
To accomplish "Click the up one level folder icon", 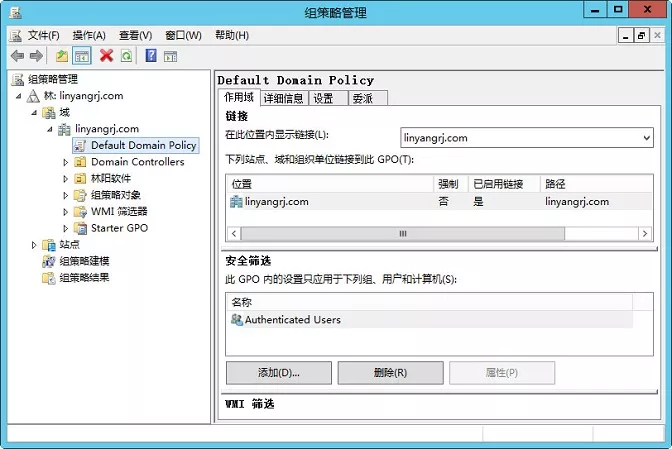I will [62, 56].
